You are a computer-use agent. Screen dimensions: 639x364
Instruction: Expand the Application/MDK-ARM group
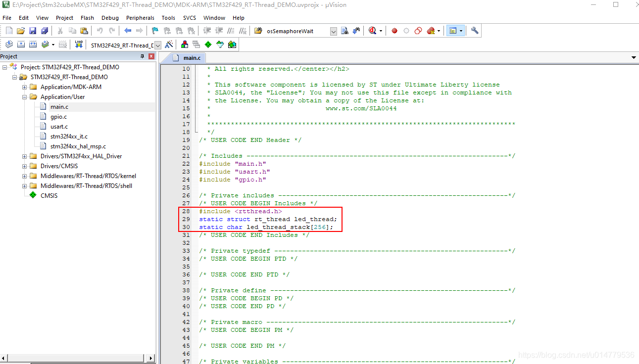[x=24, y=87]
